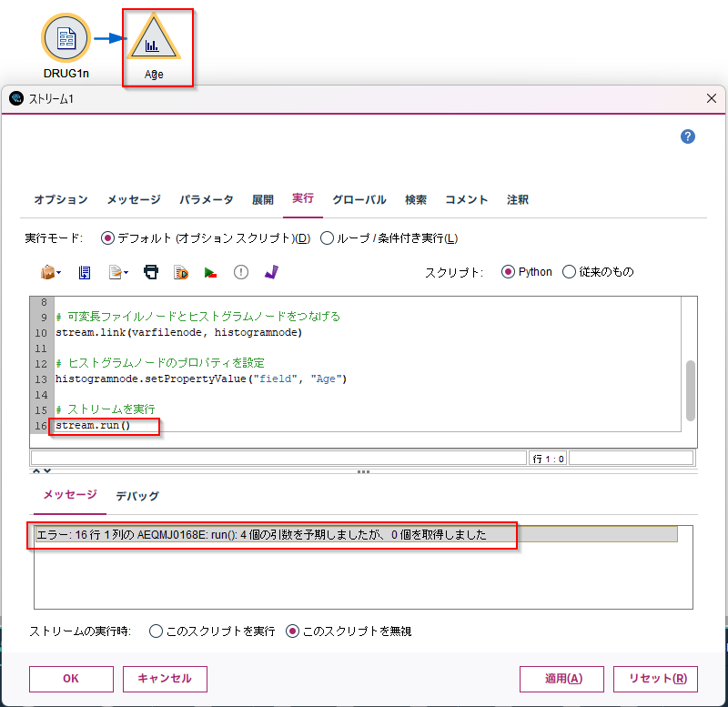Select デフォルト (オプション スクリプト) execution mode
The width and height of the screenshot is (728, 707).
tap(107, 238)
